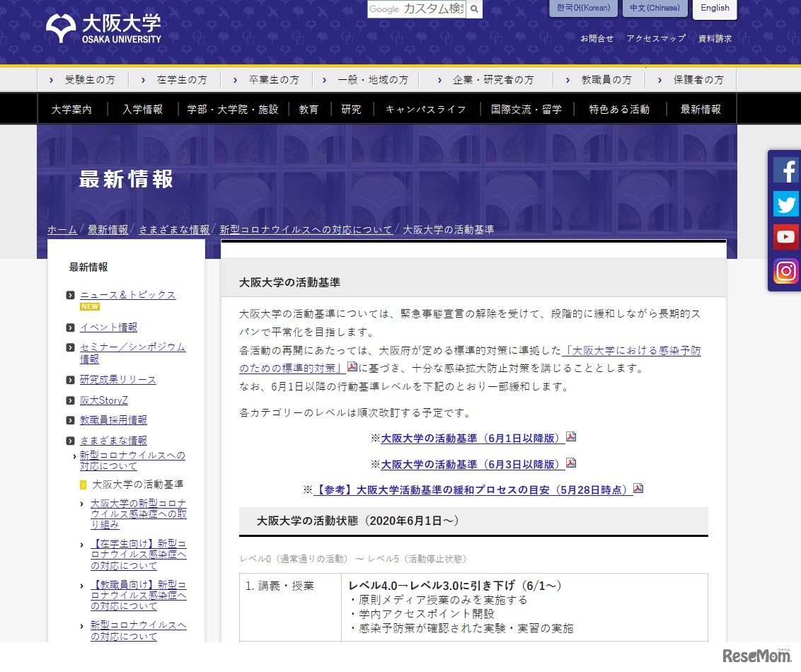Select the 中文 (Chinese) language button
This screenshot has height=672, width=801.
[x=655, y=8]
